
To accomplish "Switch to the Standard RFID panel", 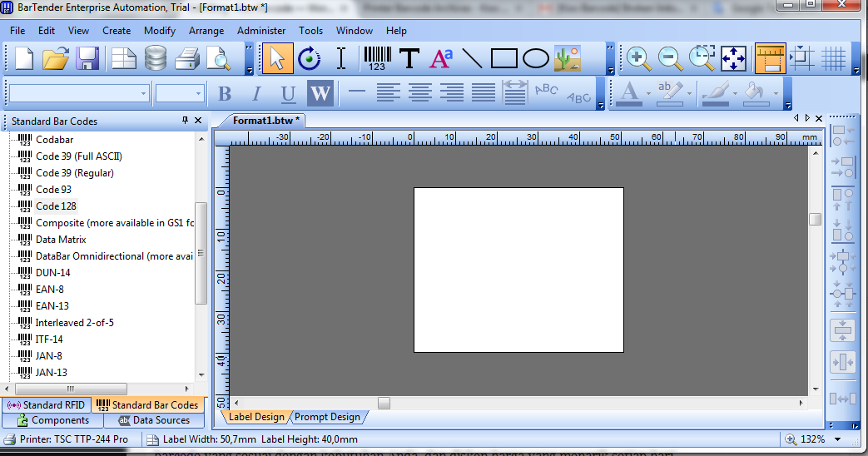I will pyautogui.click(x=47, y=405).
